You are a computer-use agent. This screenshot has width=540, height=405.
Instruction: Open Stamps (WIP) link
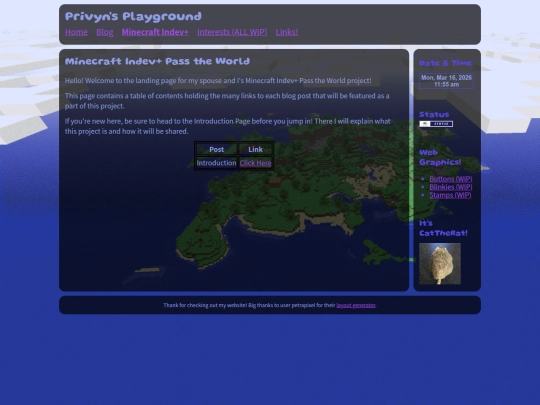click(450, 195)
